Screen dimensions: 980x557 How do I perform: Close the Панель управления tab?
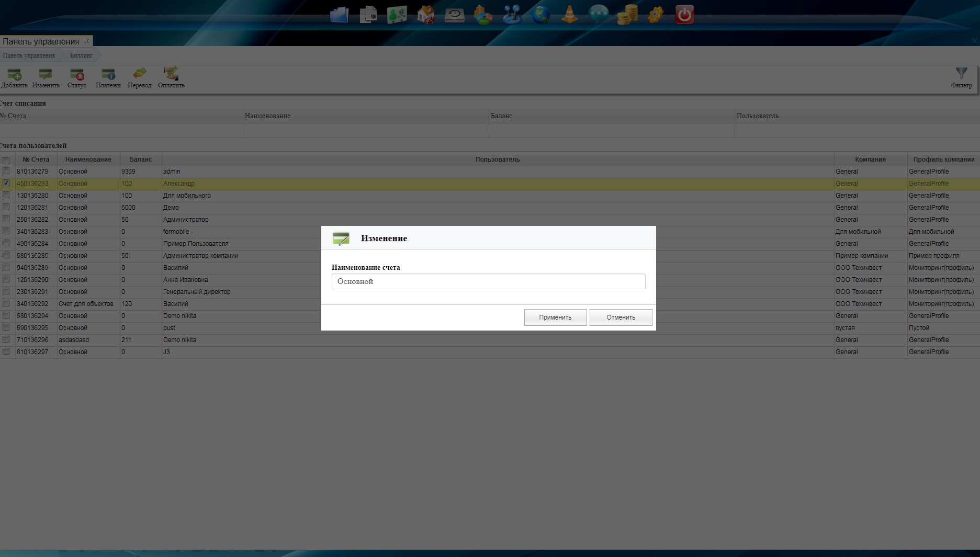(x=87, y=41)
